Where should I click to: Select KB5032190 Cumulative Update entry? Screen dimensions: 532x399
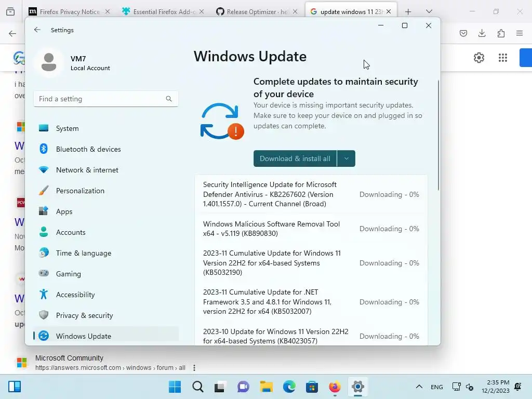[311, 263]
